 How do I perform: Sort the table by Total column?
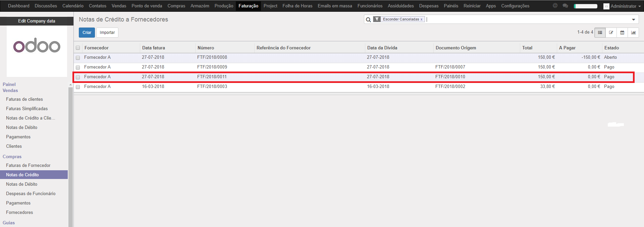[x=527, y=48]
